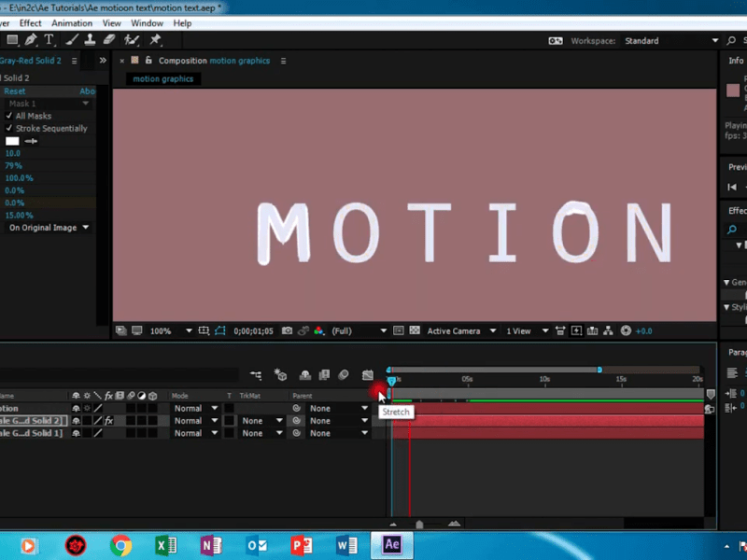The height and width of the screenshot is (560, 747).
Task: Open the Animation menu
Action: click(72, 23)
